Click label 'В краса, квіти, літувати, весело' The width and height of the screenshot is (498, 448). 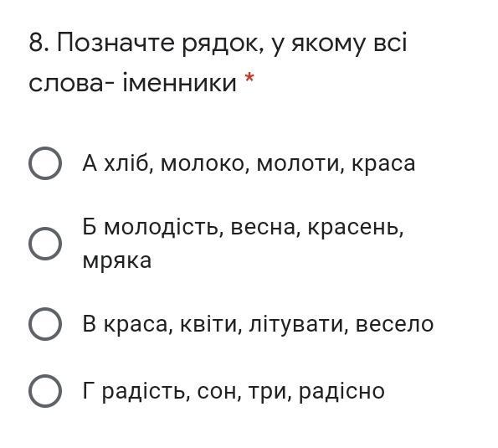click(x=258, y=324)
